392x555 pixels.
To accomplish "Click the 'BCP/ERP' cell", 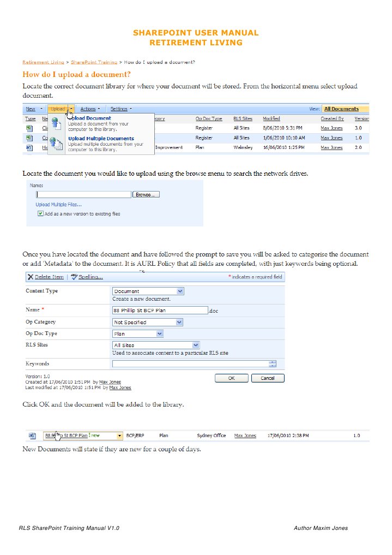I will 135,435.
